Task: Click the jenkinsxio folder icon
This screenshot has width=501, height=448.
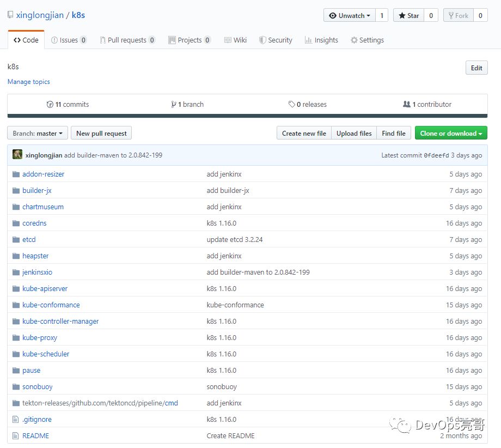Action: click(x=16, y=272)
